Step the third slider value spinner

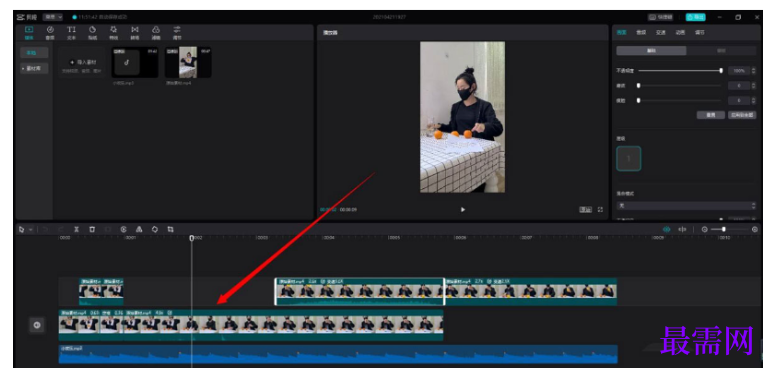point(754,100)
